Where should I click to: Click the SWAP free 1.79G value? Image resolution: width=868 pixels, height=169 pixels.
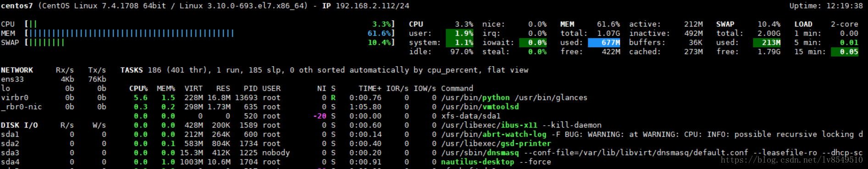pos(769,51)
